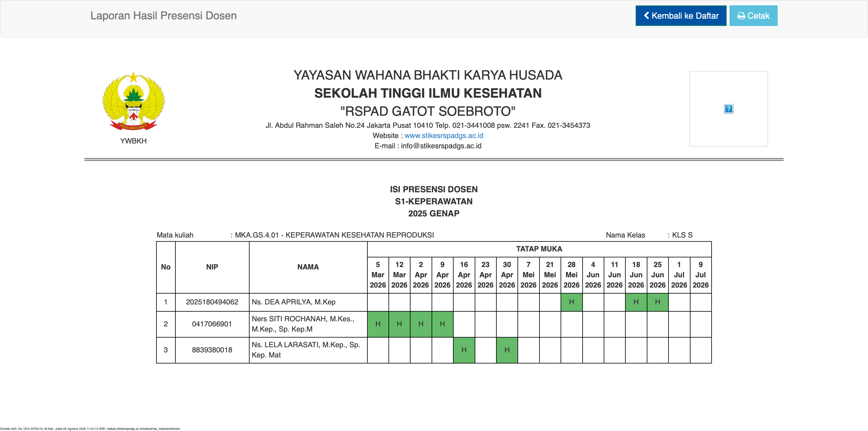The width and height of the screenshot is (868, 431).
Task: Click SITI ROCHANAH's H cell for 12 Mar
Action: click(x=399, y=324)
